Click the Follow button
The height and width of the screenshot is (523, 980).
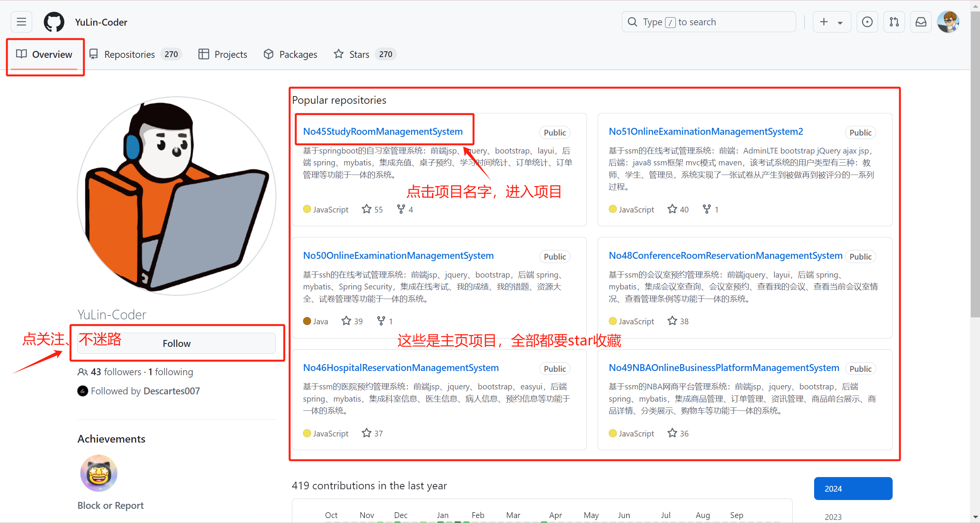pos(176,343)
